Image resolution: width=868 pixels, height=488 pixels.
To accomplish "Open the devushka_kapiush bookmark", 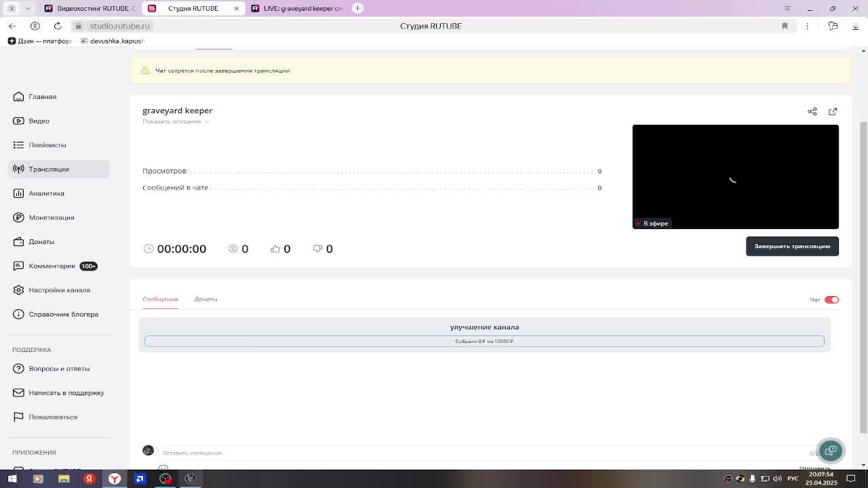I will tap(112, 41).
